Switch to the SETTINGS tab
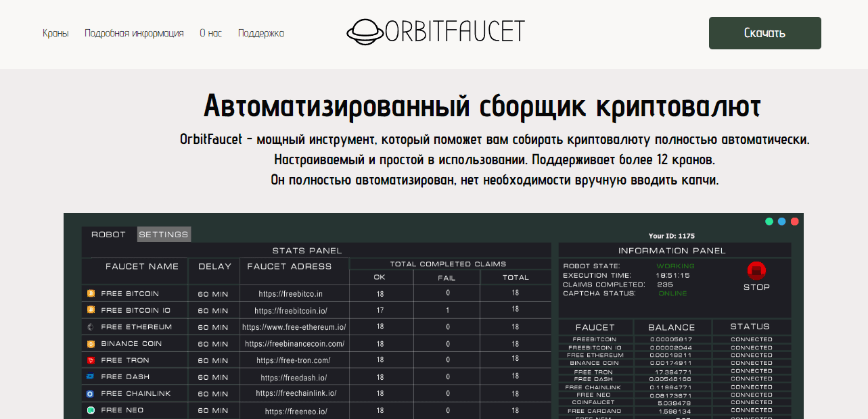 [x=164, y=235]
